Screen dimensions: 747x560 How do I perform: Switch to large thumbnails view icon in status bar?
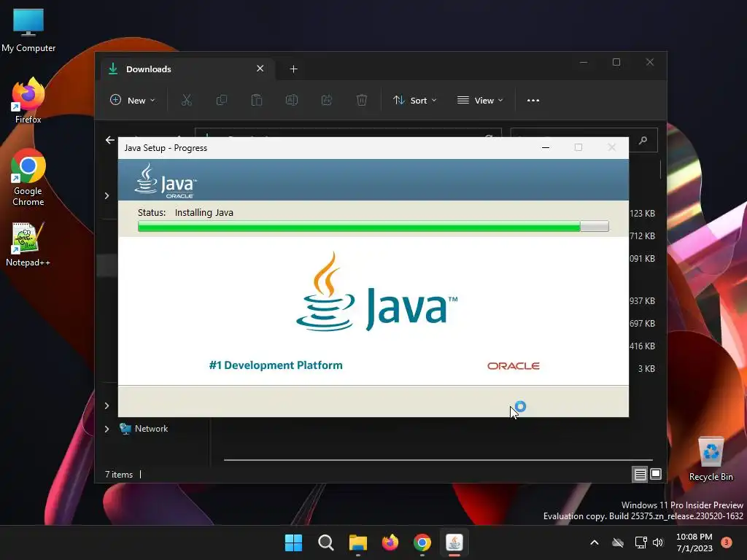pos(656,474)
